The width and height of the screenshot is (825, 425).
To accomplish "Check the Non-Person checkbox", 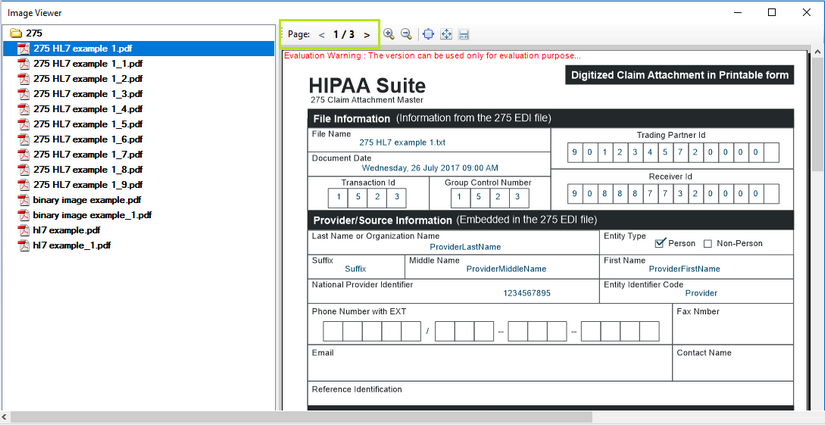I will click(708, 243).
